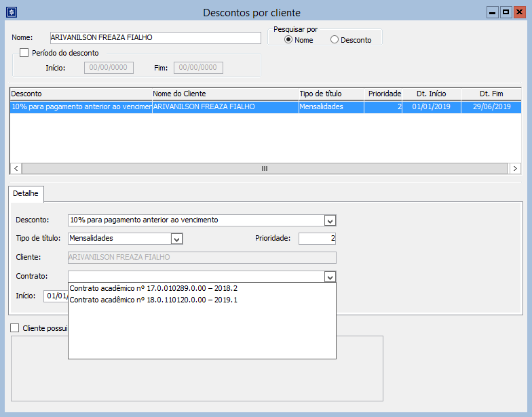The image size is (532, 417).
Task: Choose contract nº 17.0.010289.0.00 – 2018.2
Action: (153, 288)
